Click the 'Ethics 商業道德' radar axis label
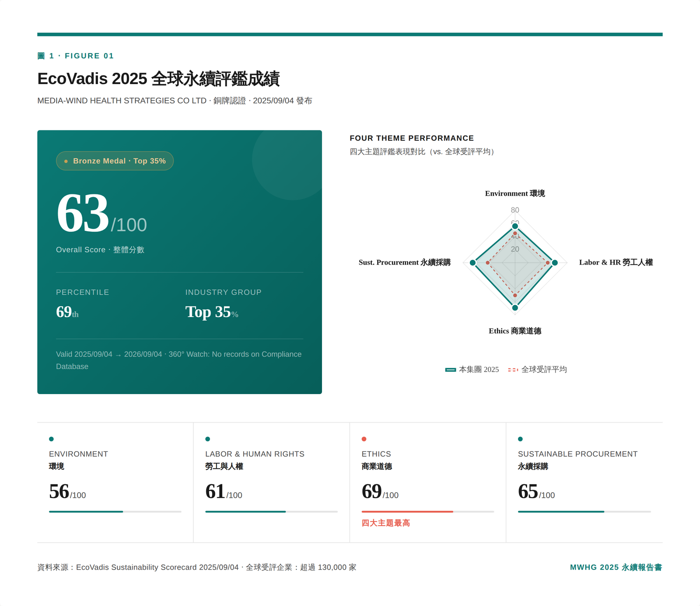The width and height of the screenshot is (700, 606). pyautogui.click(x=515, y=331)
